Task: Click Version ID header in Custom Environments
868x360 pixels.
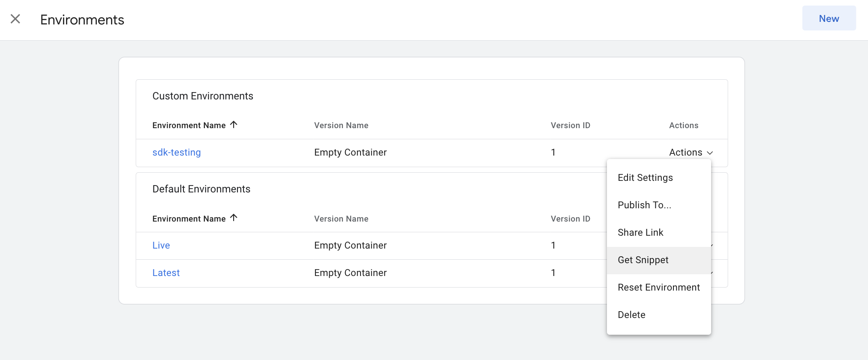Action: (x=571, y=126)
